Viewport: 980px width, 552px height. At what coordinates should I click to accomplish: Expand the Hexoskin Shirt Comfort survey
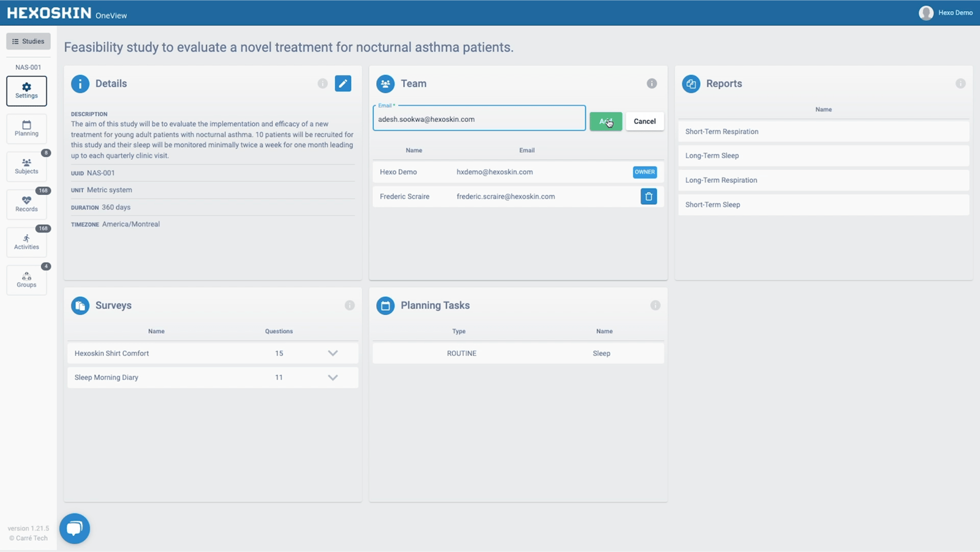click(x=333, y=353)
